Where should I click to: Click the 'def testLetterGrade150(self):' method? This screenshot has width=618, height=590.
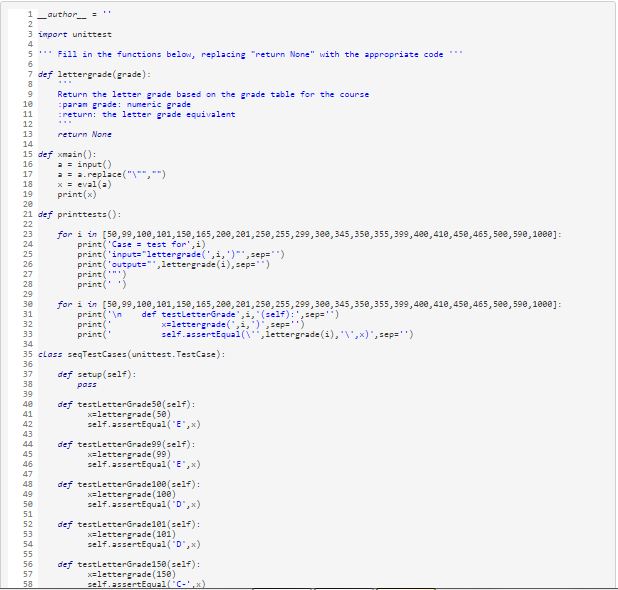tap(129, 563)
